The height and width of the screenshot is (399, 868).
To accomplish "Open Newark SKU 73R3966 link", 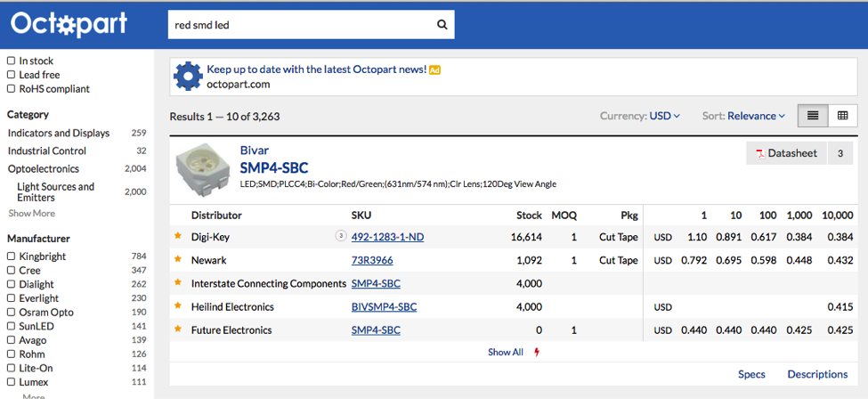I will coord(372,260).
